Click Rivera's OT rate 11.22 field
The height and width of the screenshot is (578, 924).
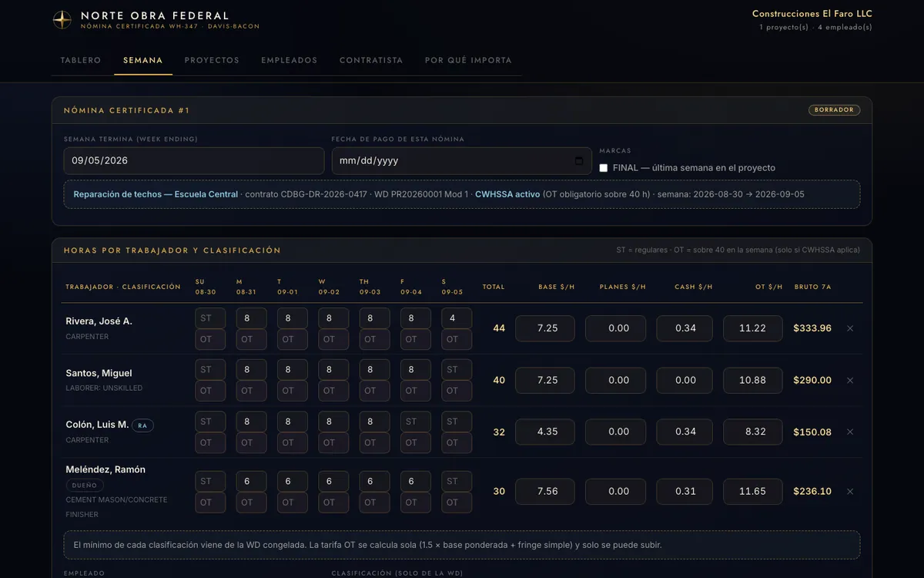point(752,328)
